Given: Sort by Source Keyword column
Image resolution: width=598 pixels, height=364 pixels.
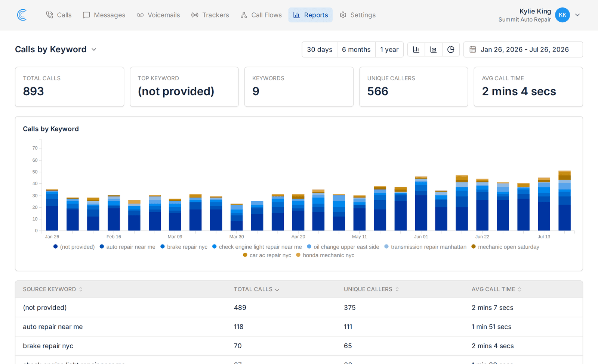Looking at the screenshot, I should click(x=53, y=289).
